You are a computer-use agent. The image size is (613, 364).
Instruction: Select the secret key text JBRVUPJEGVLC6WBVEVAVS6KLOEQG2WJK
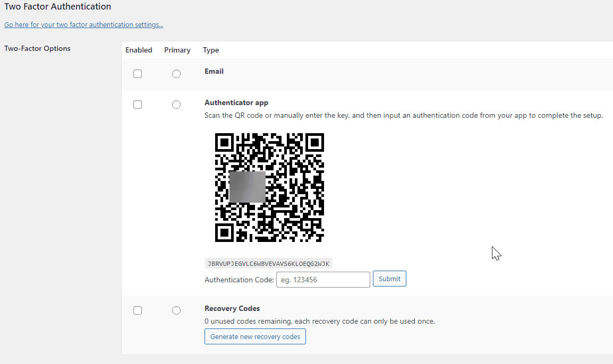coord(268,263)
